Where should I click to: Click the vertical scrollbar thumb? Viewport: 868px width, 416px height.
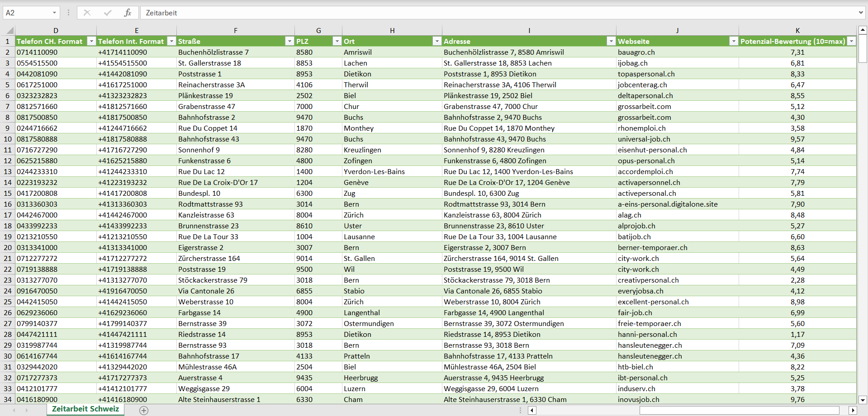click(x=863, y=49)
